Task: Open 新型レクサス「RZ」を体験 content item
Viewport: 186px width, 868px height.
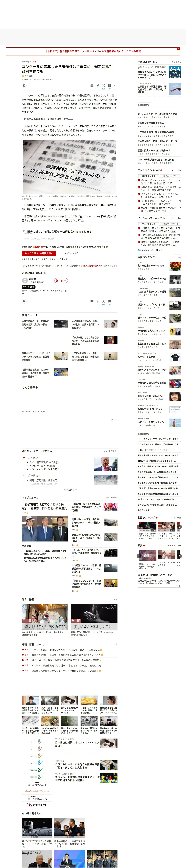Action: [x=151, y=305]
